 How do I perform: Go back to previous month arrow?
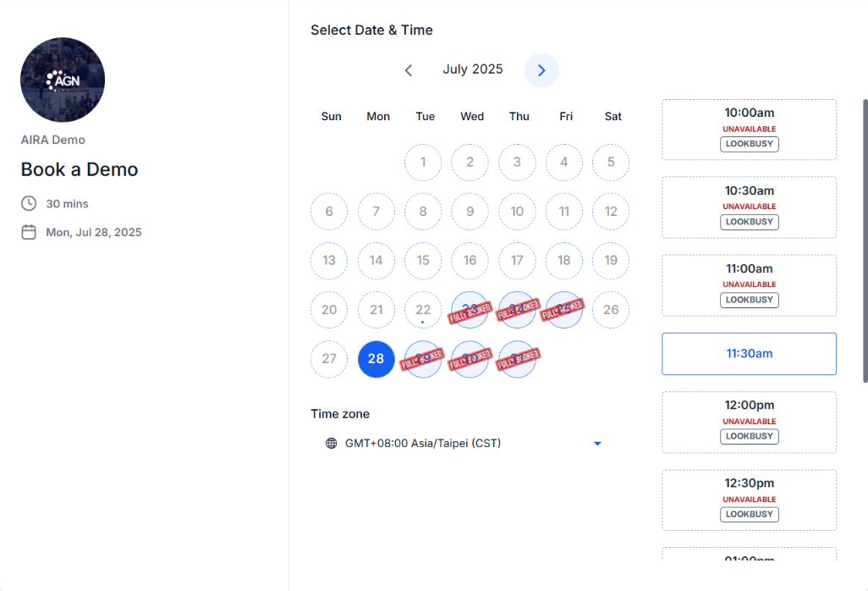pyautogui.click(x=409, y=70)
